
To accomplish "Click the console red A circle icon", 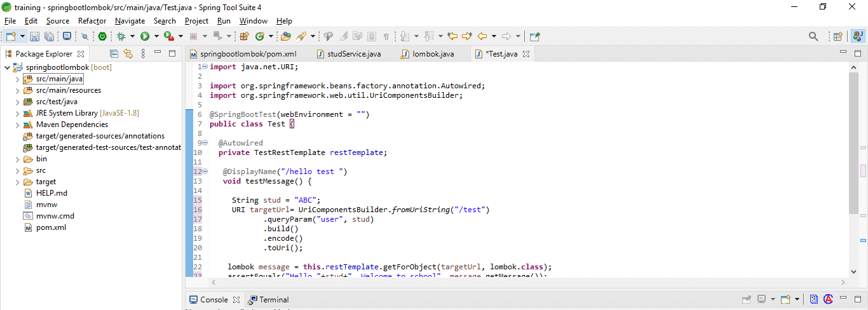I will pyautogui.click(x=828, y=299).
